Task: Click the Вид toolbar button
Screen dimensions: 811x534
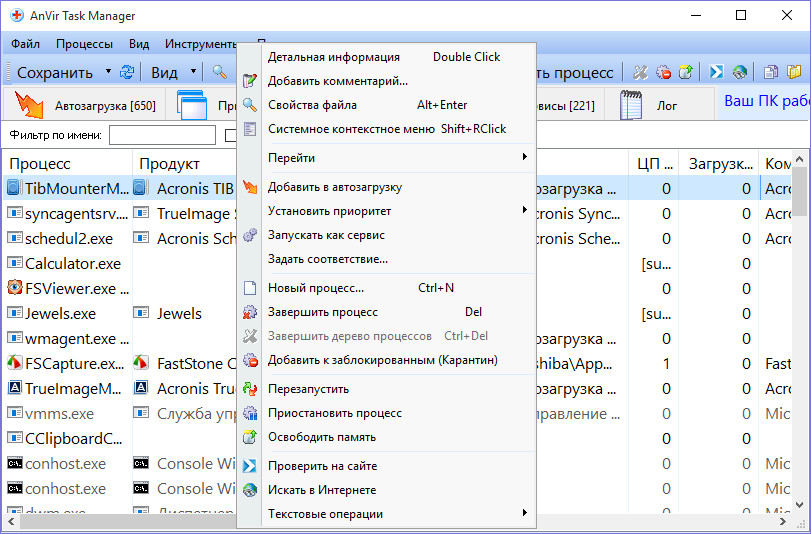Action: pyautogui.click(x=164, y=72)
